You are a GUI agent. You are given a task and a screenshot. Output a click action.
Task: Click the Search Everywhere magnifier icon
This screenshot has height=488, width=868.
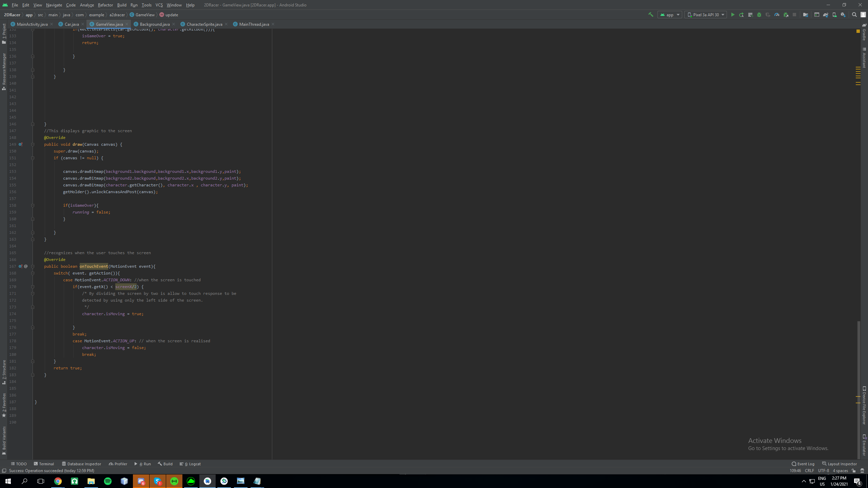pyautogui.click(x=854, y=15)
